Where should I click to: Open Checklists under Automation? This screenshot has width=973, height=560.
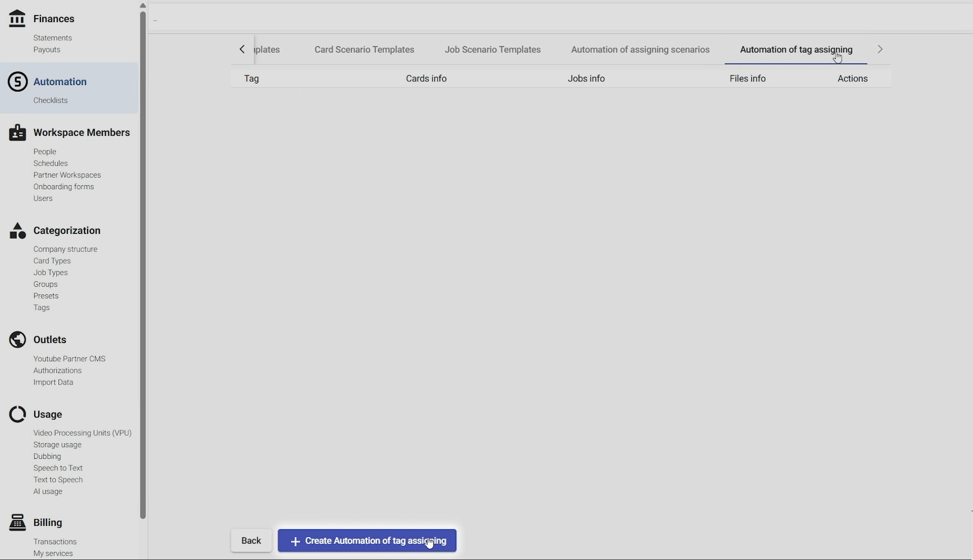pos(50,100)
